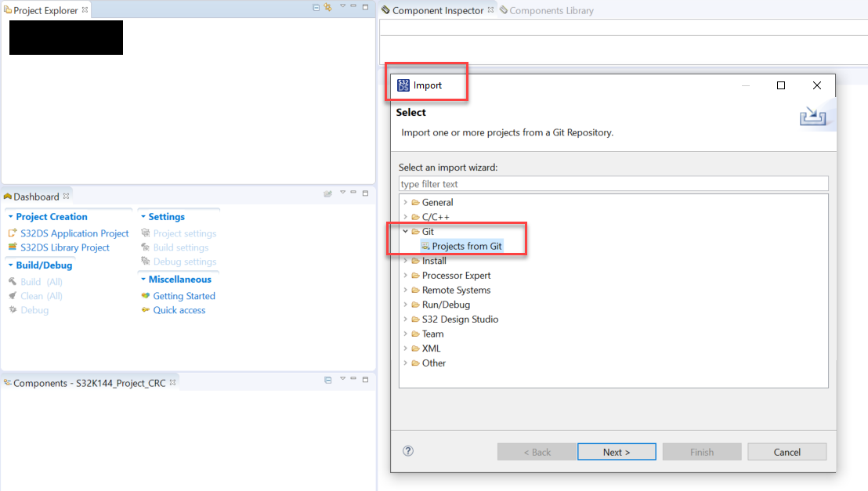868x491 pixels.
Task: Collapse All in the Project Explorer toolbar
Action: click(316, 7)
